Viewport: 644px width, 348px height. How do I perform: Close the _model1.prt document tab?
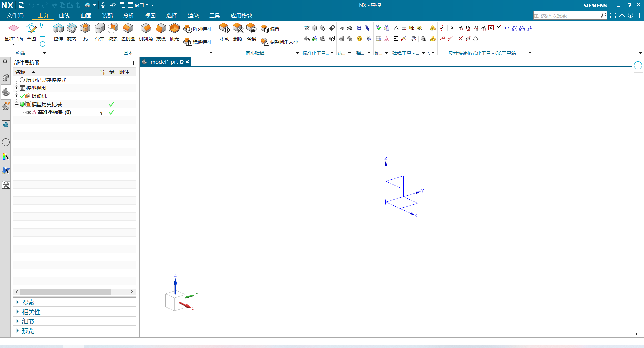pyautogui.click(x=187, y=62)
